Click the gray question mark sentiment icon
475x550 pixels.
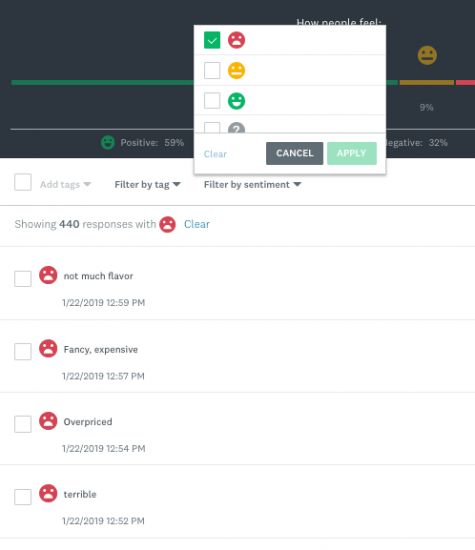click(236, 128)
